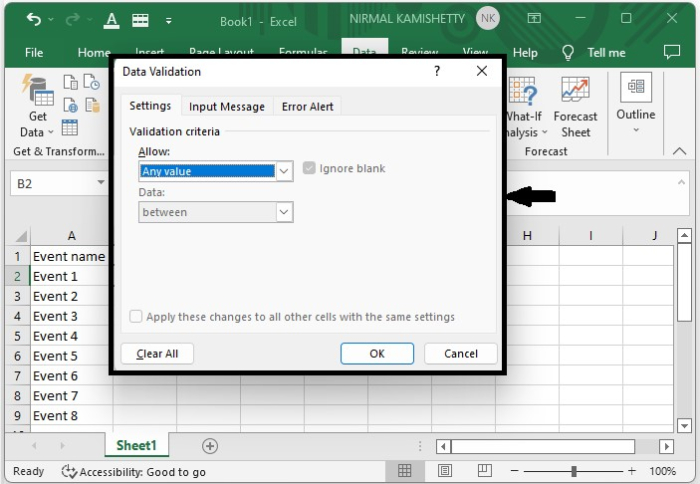
Task: Open the Comments speech bubble icon
Action: coord(671,52)
